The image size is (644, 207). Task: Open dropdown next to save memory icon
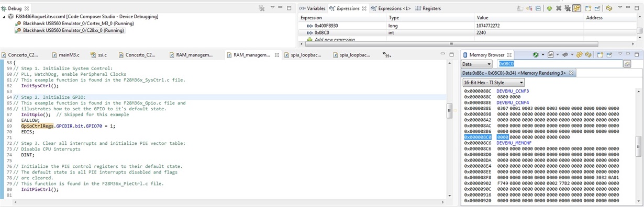[x=543, y=54]
